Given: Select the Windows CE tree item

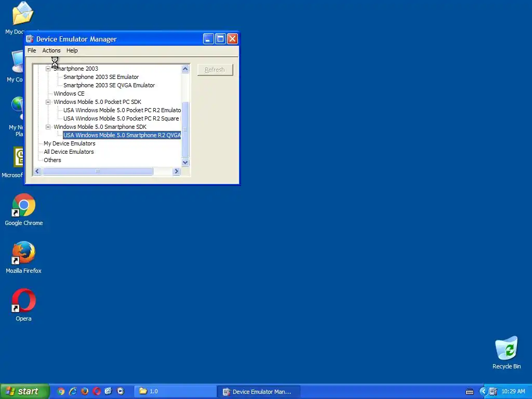Looking at the screenshot, I should click(69, 94).
